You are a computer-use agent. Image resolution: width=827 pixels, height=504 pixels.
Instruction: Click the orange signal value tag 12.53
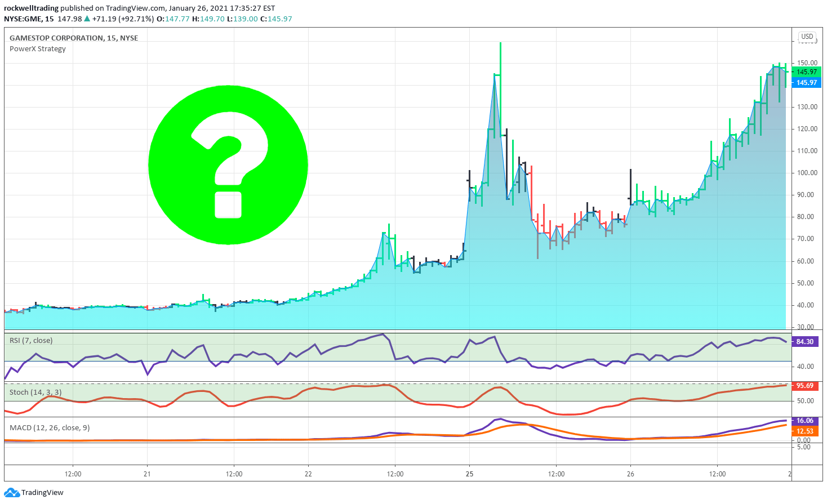[x=805, y=431]
